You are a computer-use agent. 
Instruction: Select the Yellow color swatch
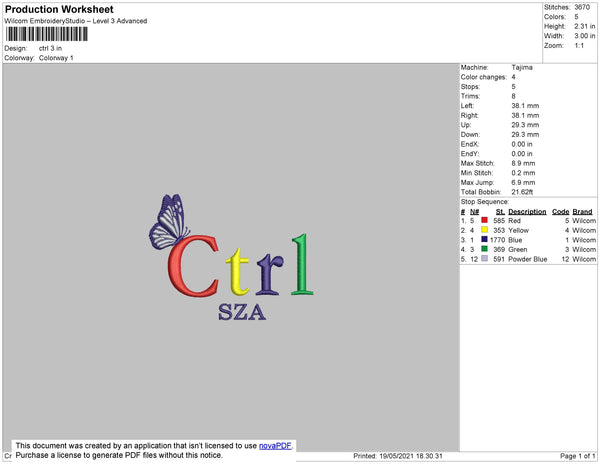pyautogui.click(x=484, y=230)
